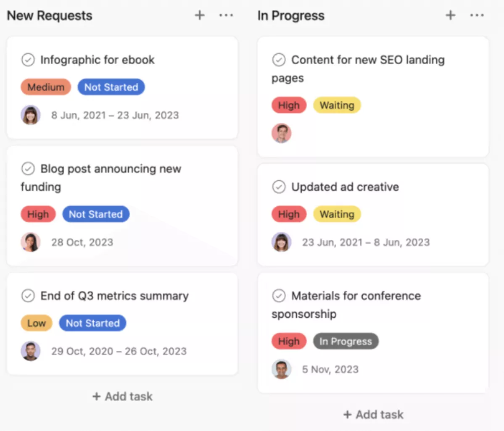
Task: Open the three-dot menu for In Progress
Action: tap(477, 15)
